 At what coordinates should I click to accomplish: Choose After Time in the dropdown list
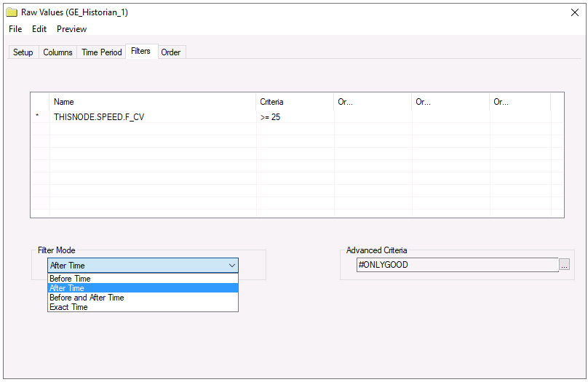coord(143,288)
